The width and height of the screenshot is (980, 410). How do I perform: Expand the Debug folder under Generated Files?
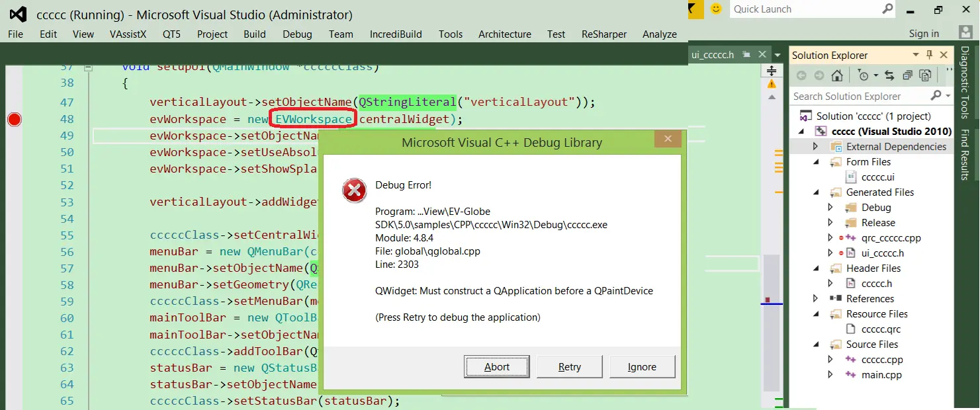point(831,207)
